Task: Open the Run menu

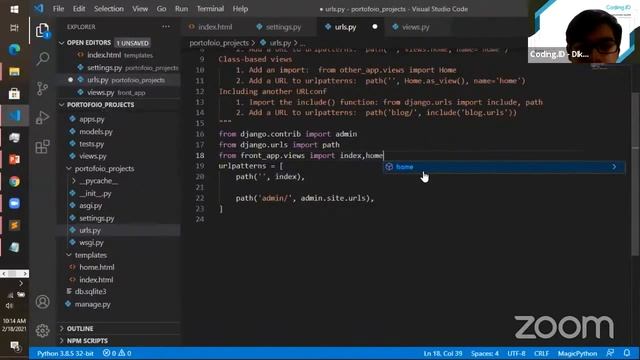Action: point(181,9)
